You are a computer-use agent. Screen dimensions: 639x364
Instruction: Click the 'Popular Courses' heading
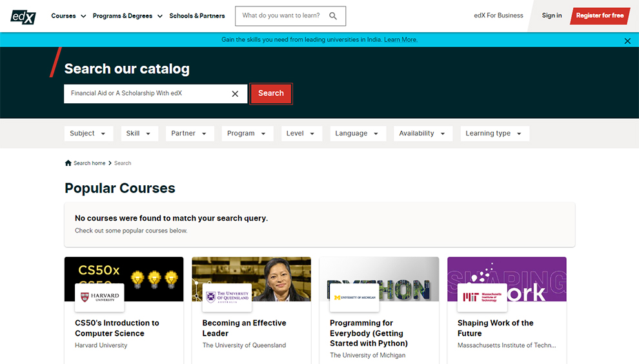pos(120,188)
